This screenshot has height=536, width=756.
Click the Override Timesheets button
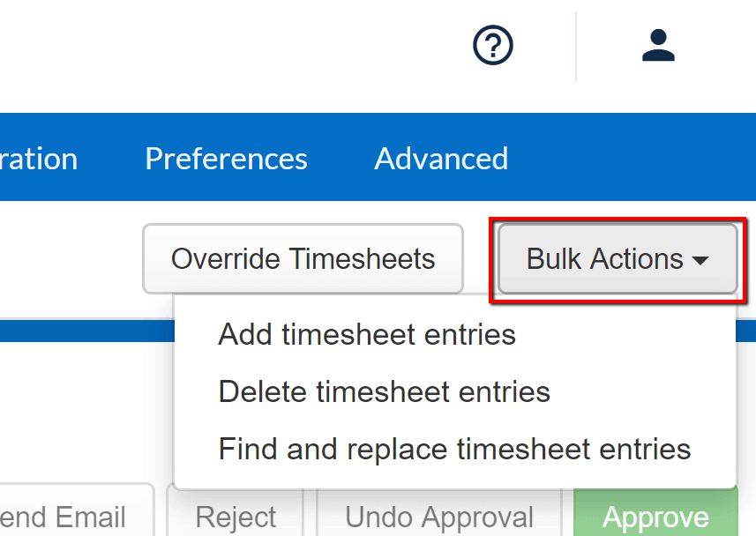tap(303, 258)
